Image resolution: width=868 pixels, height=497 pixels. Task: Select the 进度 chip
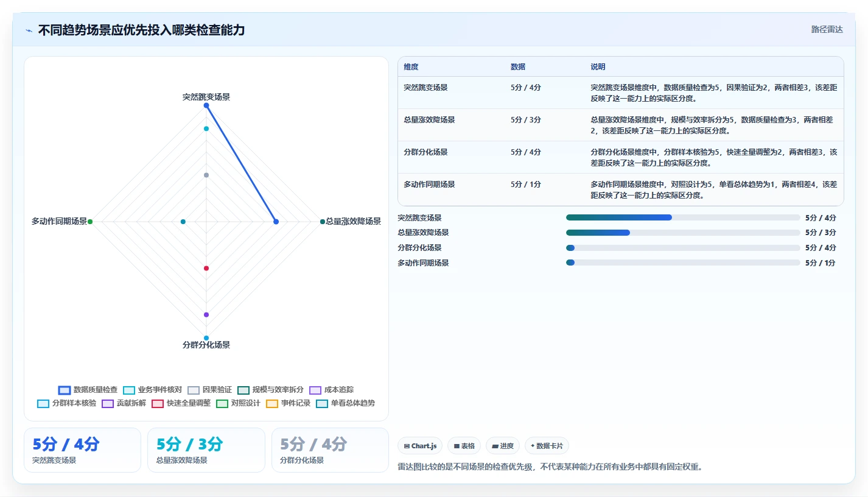coord(503,446)
